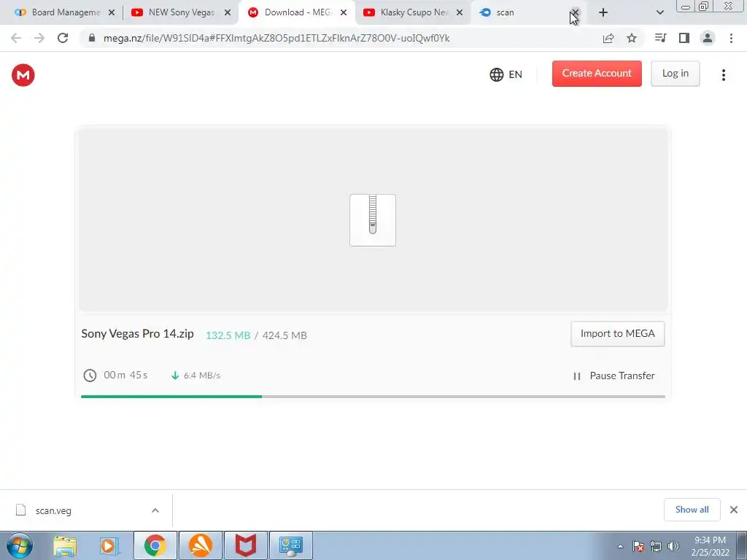Viewport: 747px width, 560px height.
Task: Log in to MEGA
Action: tap(675, 74)
